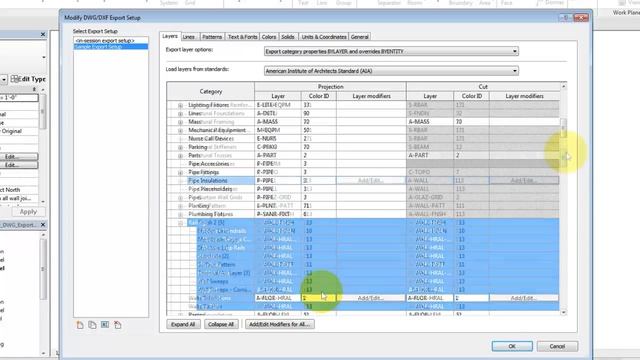Expand the Parts category row
The image size is (640, 360).
tap(180, 156)
